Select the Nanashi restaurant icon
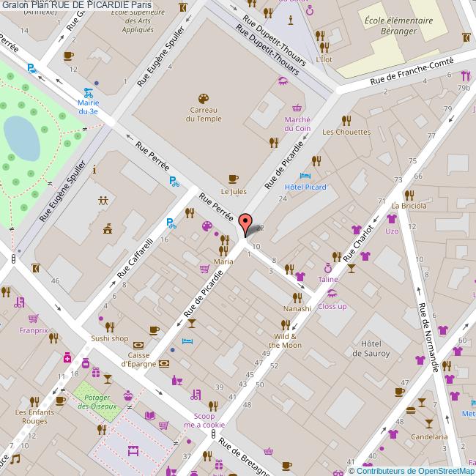The height and width of the screenshot is (476, 476). (297, 297)
